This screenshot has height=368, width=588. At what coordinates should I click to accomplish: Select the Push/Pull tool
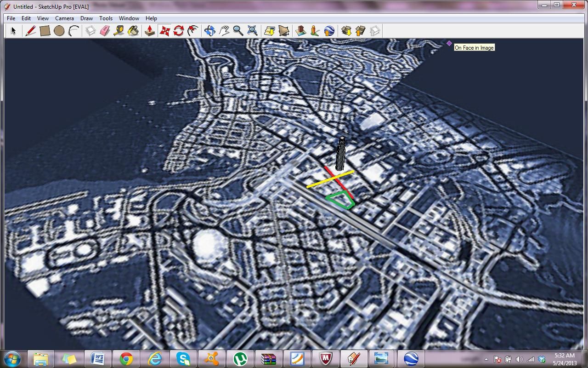click(x=150, y=31)
